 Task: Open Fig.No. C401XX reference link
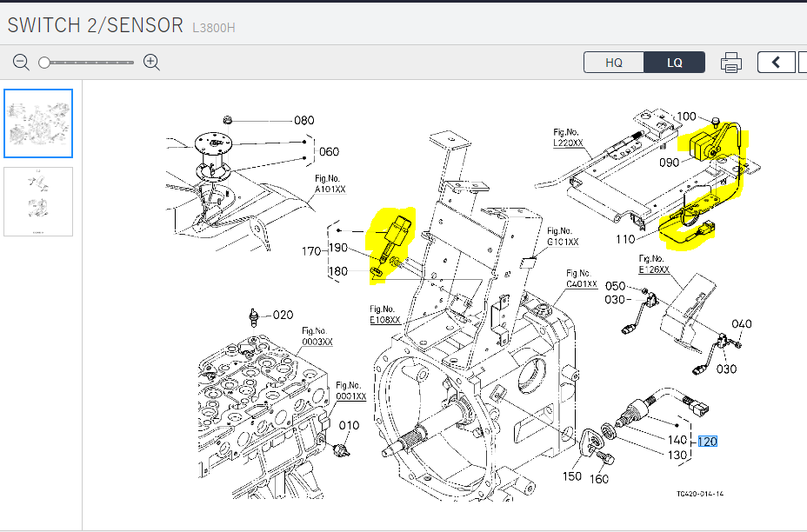(x=582, y=284)
